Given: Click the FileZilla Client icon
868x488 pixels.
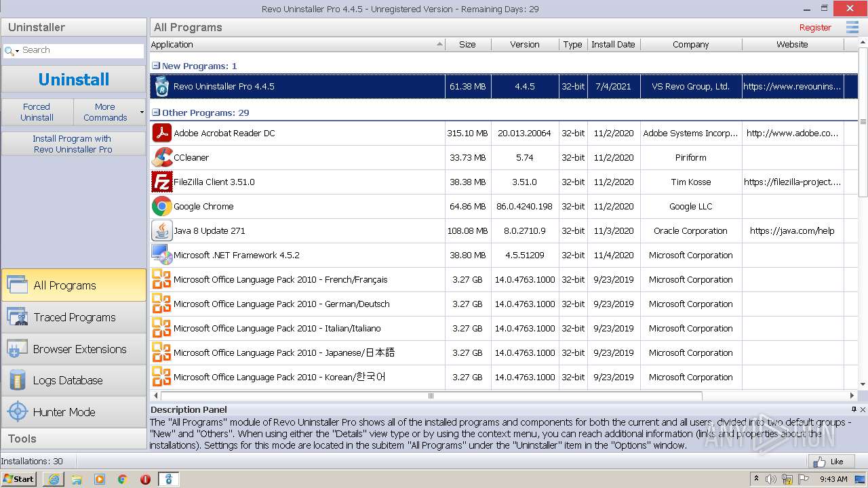Looking at the screenshot, I should pos(161,182).
